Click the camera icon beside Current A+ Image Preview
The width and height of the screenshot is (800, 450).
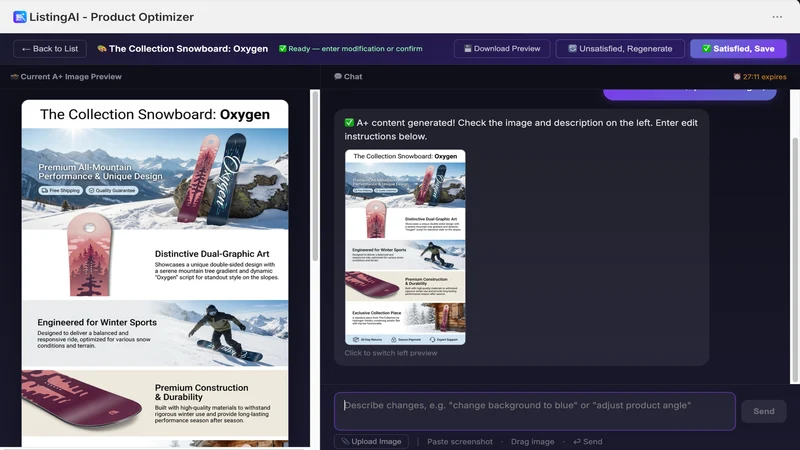(x=14, y=77)
